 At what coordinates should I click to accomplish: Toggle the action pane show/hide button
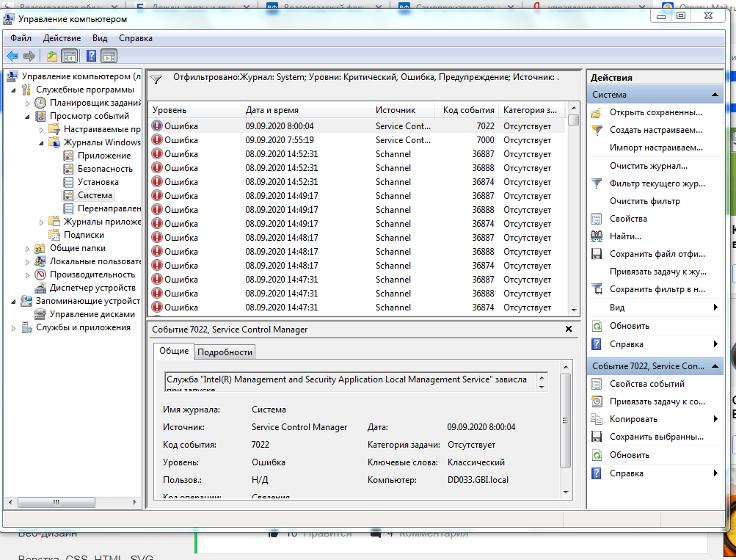click(109, 56)
